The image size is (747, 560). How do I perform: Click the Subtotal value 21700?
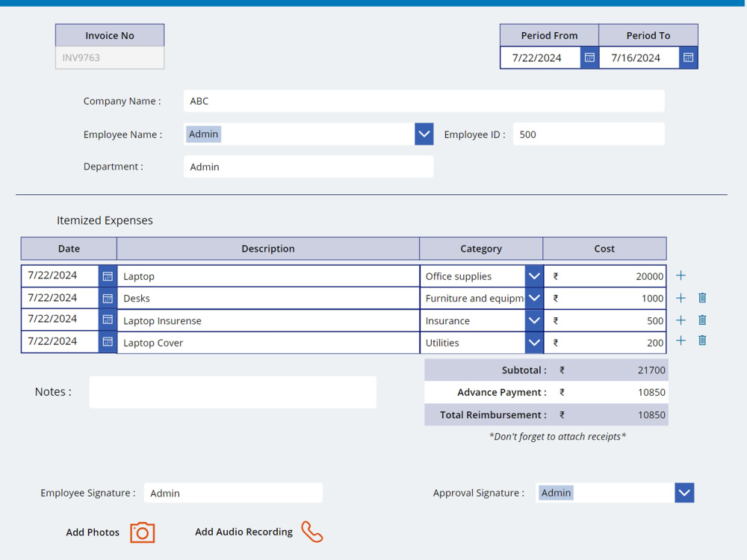click(x=651, y=370)
